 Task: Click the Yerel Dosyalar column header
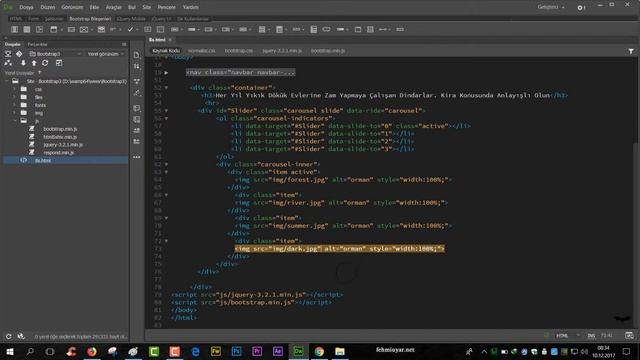tap(20, 73)
